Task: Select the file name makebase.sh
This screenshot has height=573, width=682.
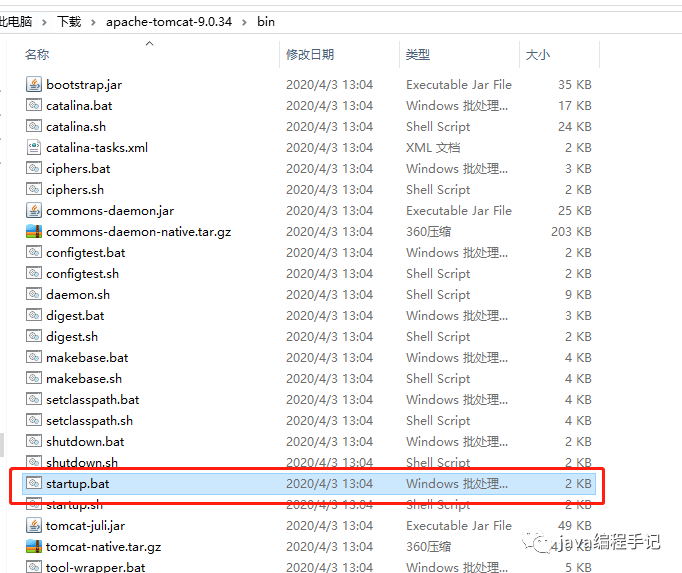Action: 84,379
